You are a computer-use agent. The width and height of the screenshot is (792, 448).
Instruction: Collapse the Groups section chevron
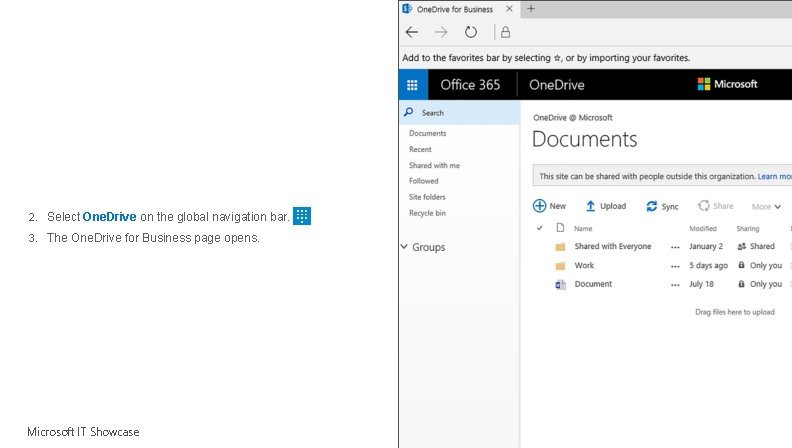404,246
